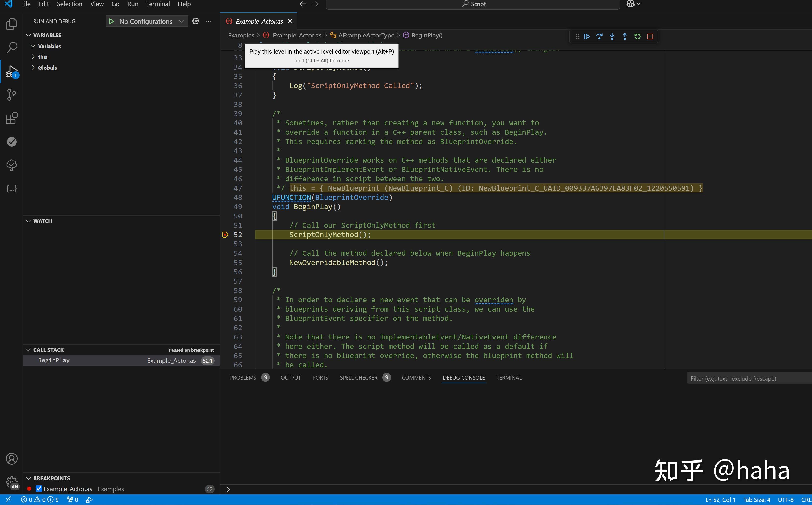Image resolution: width=812 pixels, height=505 pixels.
Task: Uncheck the Example_Actor.as breakpoint checkbox
Action: (x=39, y=489)
